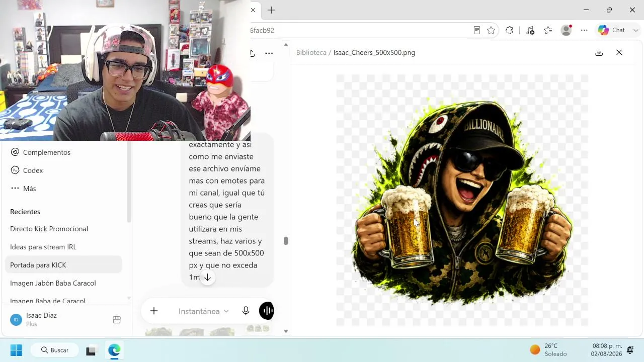Open the browser extensions menu
Screen dimensions: 644x362
coord(509,30)
